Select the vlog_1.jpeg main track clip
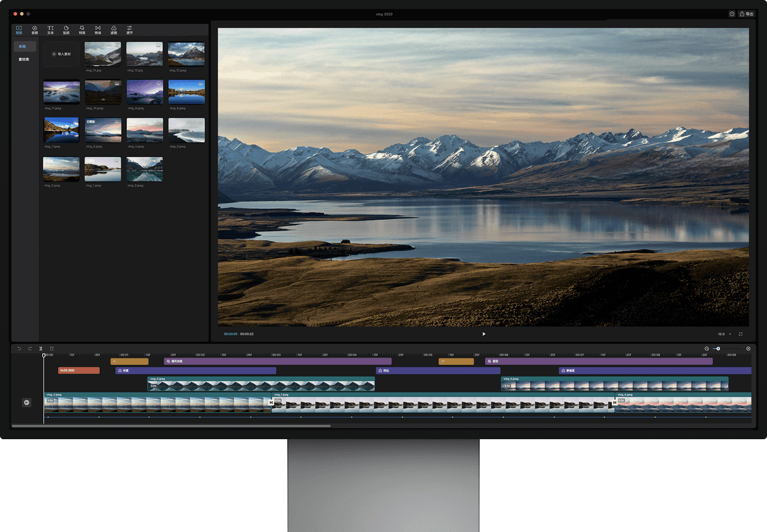The width and height of the screenshot is (767, 532). click(x=443, y=402)
